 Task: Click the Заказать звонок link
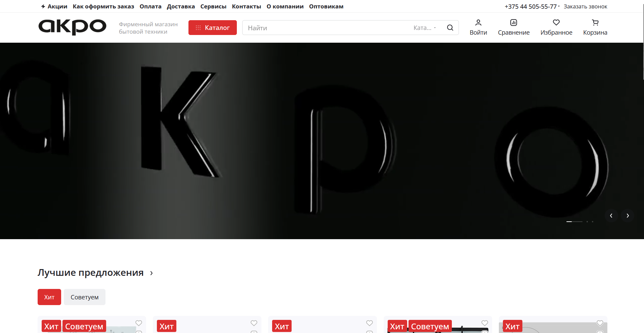[585, 6]
